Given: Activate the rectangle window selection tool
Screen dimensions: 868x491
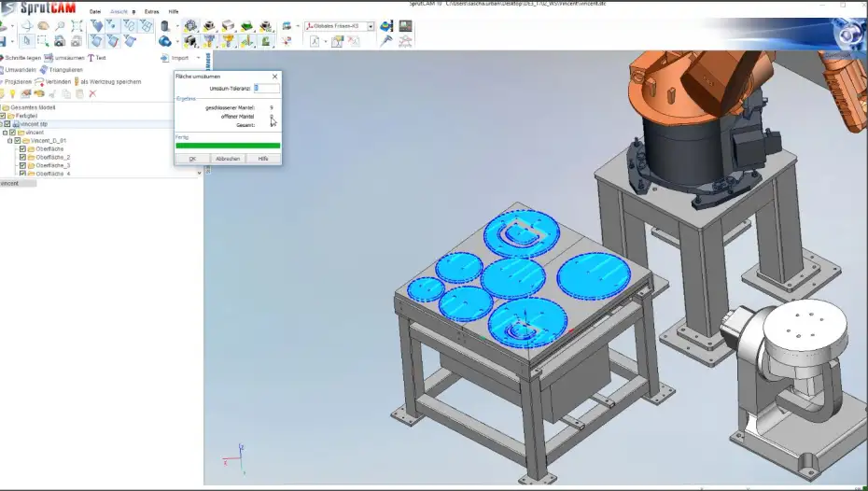Looking at the screenshot, I should pyautogui.click(x=43, y=41).
